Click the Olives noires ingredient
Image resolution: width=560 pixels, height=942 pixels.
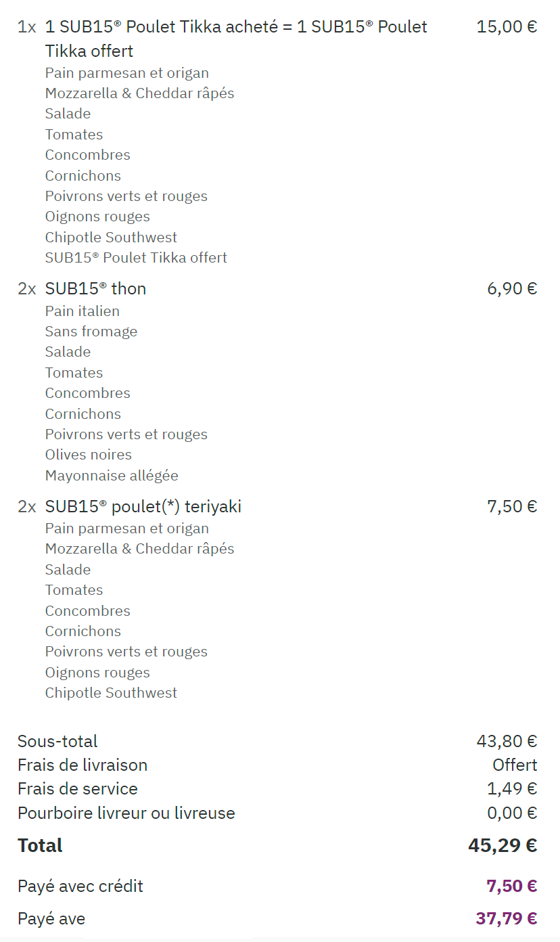(x=89, y=455)
